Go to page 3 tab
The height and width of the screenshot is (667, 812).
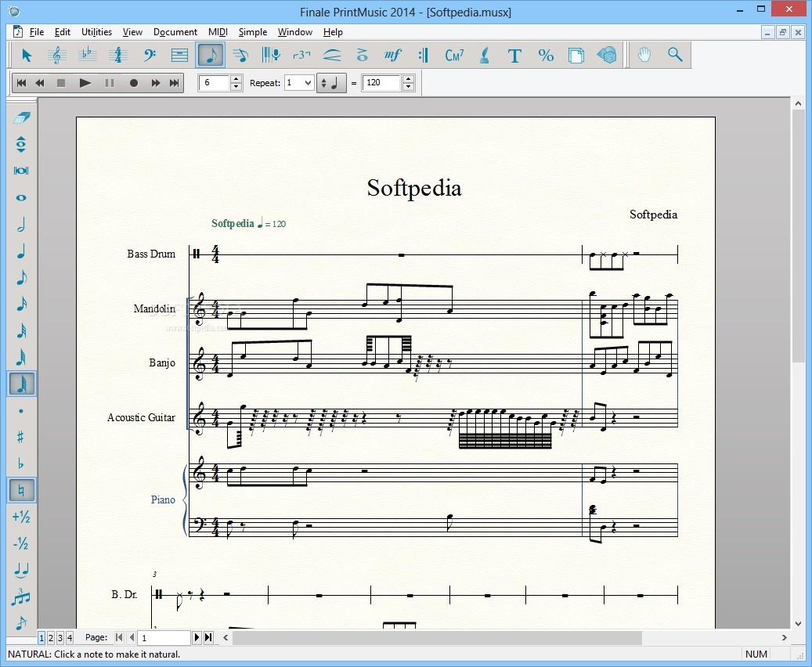point(60,637)
